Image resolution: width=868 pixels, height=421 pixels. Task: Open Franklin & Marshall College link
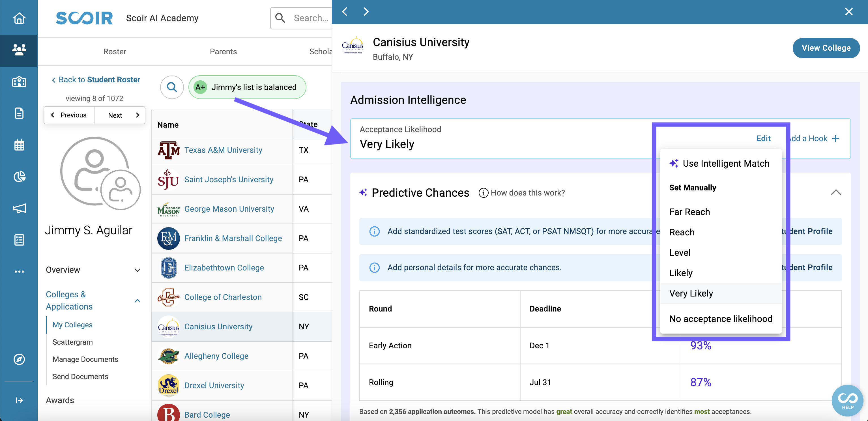tap(233, 238)
